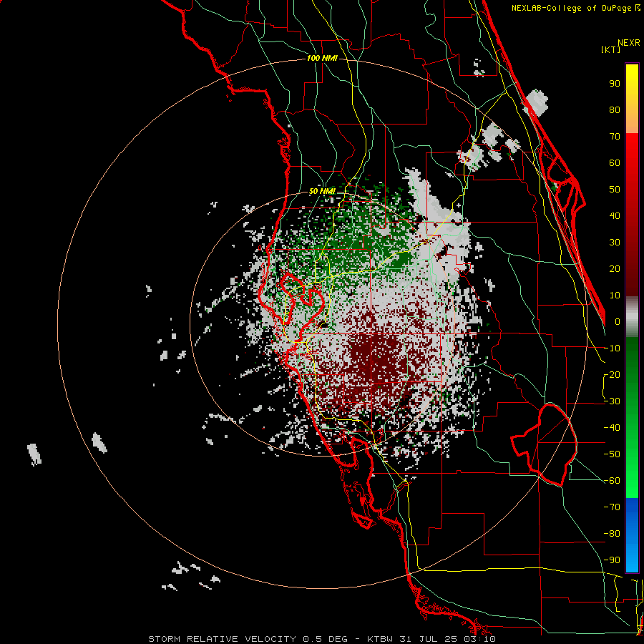The height and width of the screenshot is (644, 644).
Task: Click the 90 value on the velocity scale
Action: (x=615, y=84)
